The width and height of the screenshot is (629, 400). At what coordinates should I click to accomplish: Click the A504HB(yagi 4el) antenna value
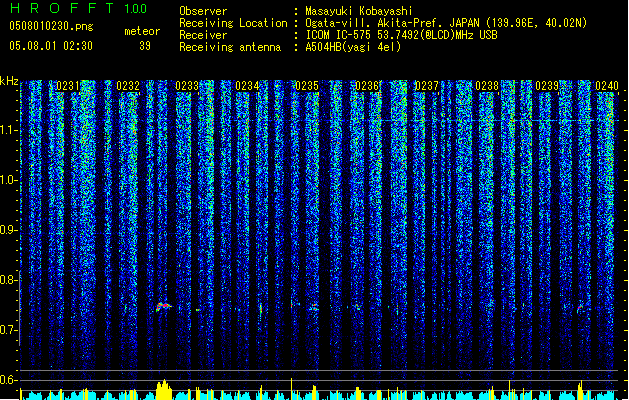tap(353, 47)
